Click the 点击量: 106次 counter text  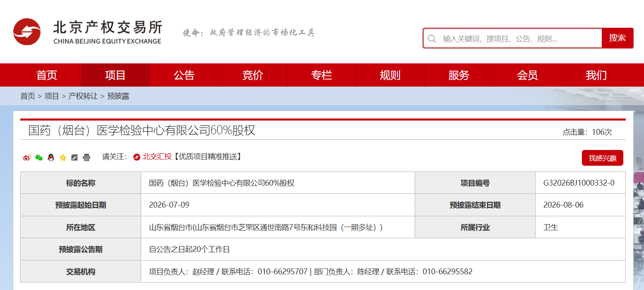[587, 132]
